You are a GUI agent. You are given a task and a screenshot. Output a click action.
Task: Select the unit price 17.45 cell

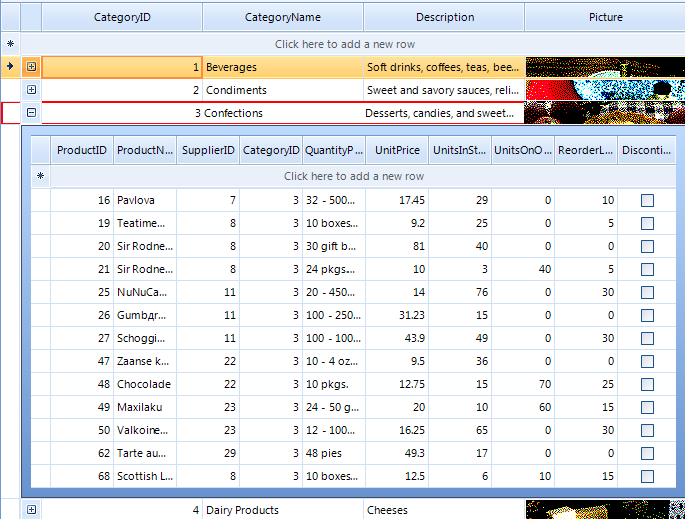coord(397,200)
